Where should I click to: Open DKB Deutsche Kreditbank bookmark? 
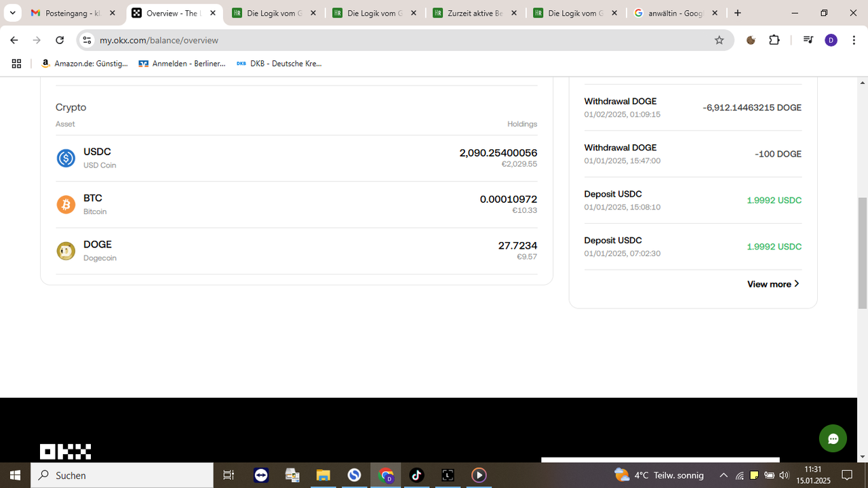point(279,63)
